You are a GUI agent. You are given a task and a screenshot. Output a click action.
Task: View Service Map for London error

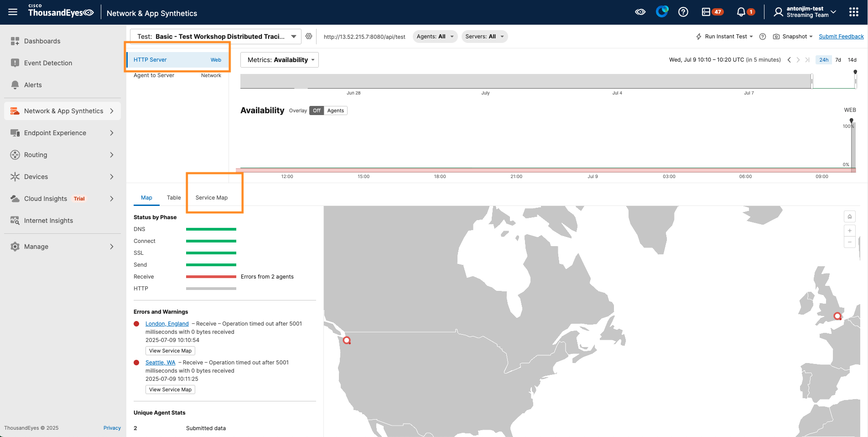[170, 351]
